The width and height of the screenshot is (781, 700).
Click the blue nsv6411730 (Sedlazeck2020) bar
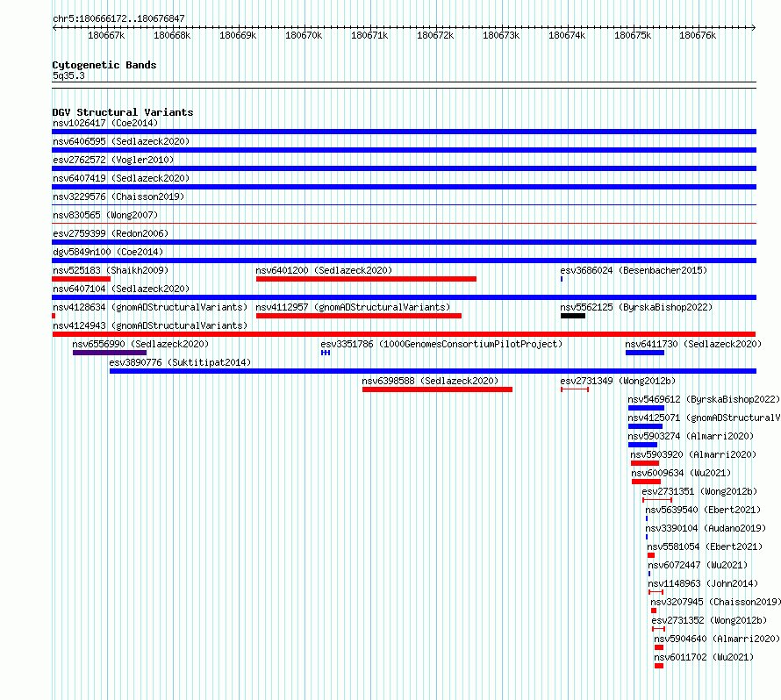(x=645, y=353)
